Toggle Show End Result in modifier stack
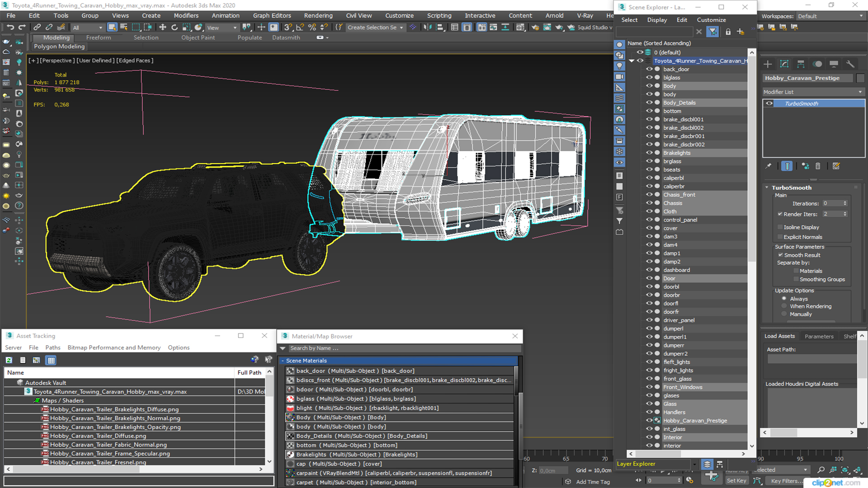 (787, 166)
